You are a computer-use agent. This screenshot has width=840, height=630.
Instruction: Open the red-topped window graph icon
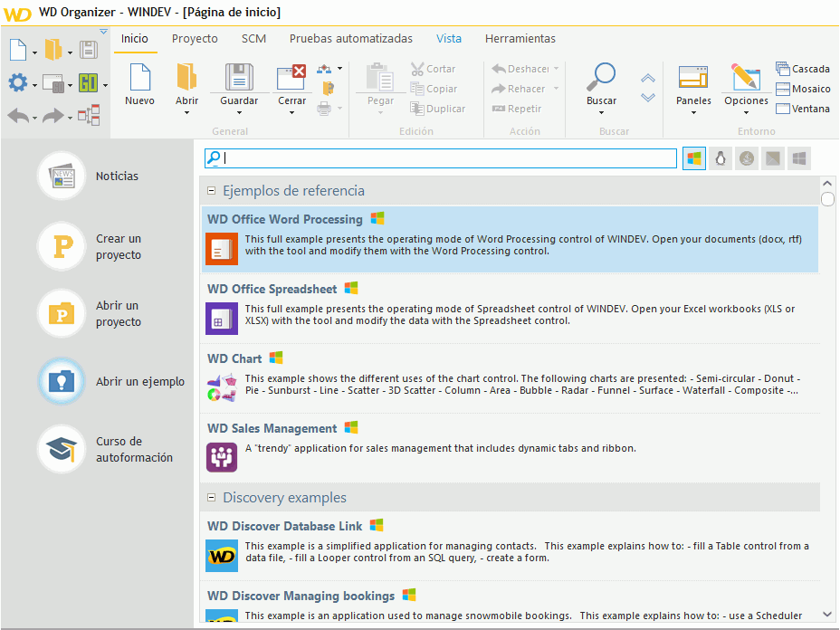coord(89,115)
